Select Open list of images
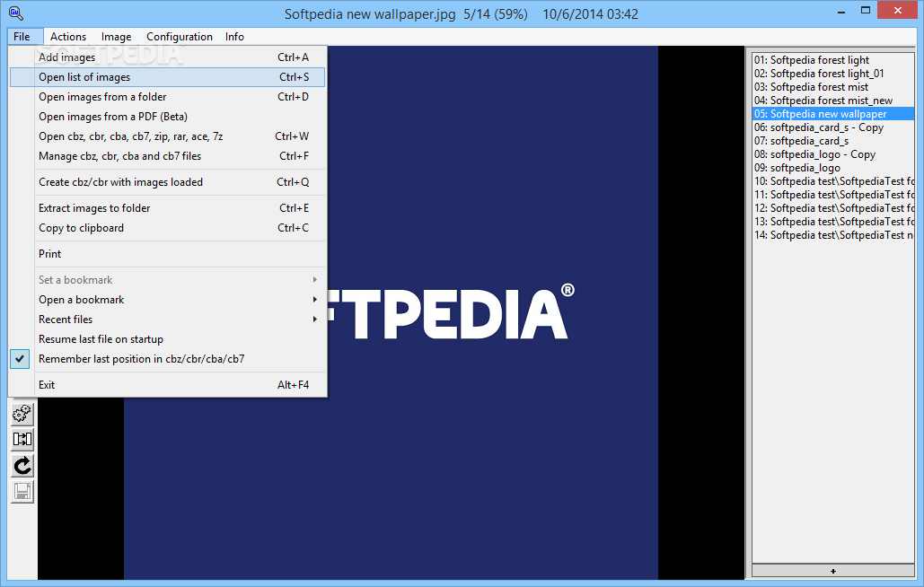 coord(168,77)
